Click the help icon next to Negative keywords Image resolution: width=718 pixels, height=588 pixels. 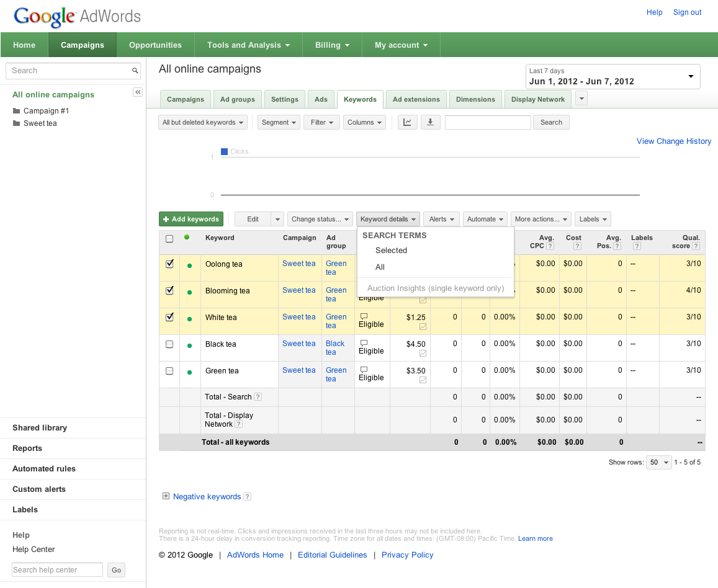click(x=247, y=496)
